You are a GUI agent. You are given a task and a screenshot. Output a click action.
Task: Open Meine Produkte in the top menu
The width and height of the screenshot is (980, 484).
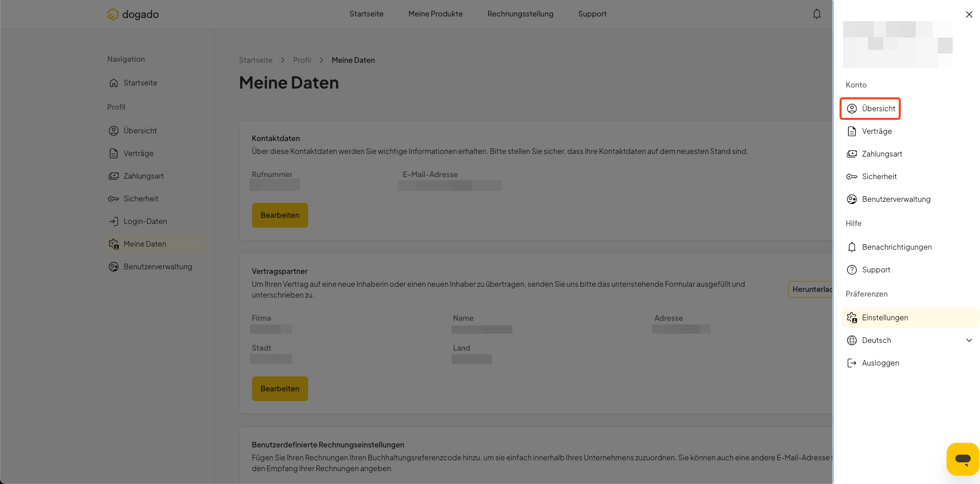[435, 14]
